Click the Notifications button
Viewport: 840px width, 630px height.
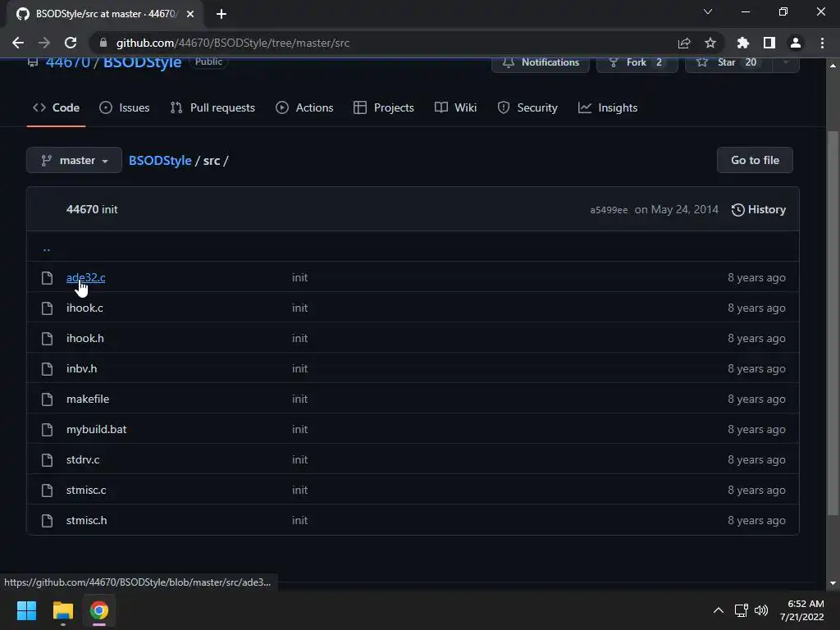pos(541,62)
